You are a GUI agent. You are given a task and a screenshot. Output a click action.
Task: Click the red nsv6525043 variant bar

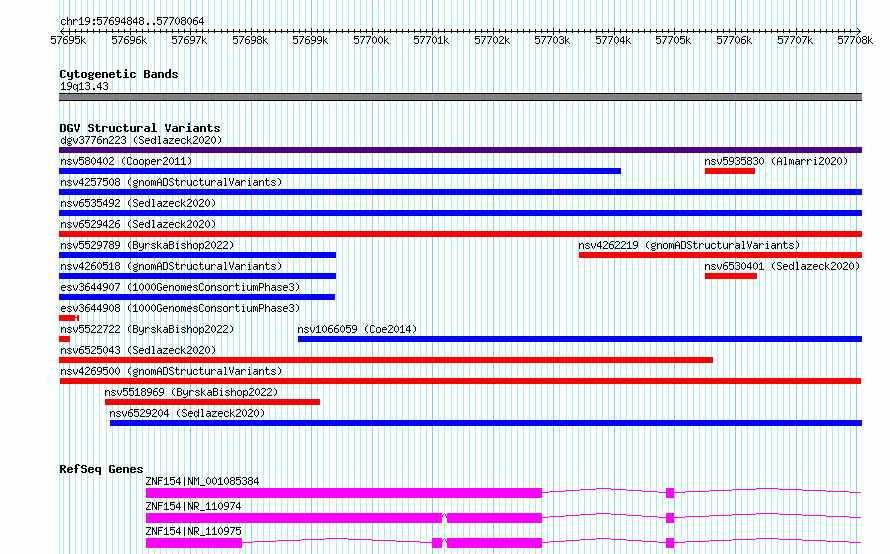point(386,360)
